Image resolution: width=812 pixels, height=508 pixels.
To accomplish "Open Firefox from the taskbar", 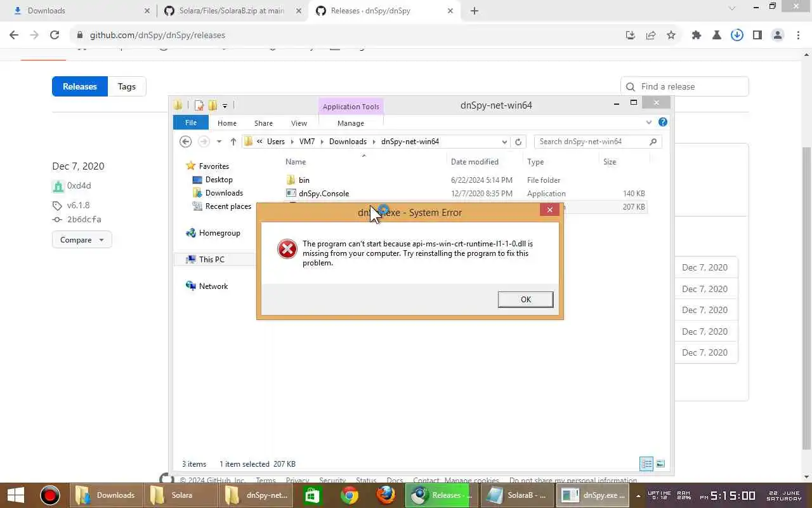I will coord(386,495).
